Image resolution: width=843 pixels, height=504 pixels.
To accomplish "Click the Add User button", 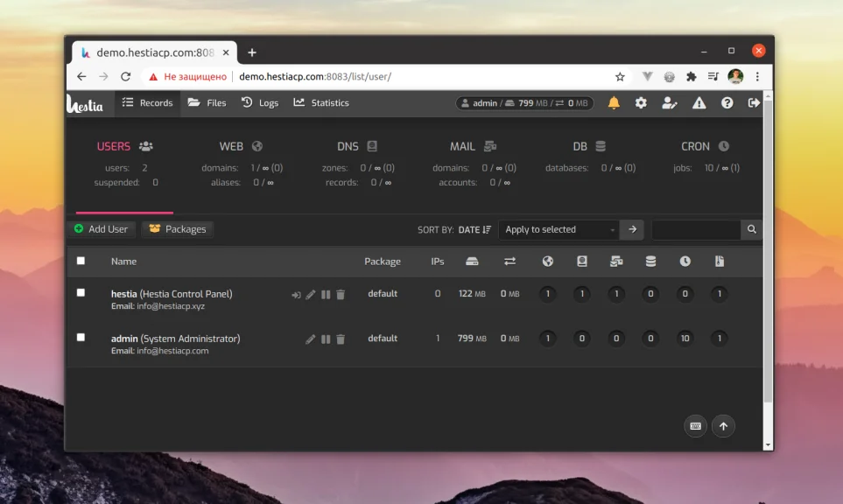I will tap(102, 229).
